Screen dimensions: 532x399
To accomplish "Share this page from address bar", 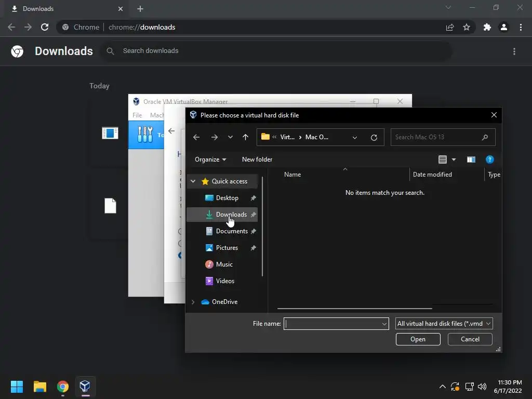I will pyautogui.click(x=450, y=27).
